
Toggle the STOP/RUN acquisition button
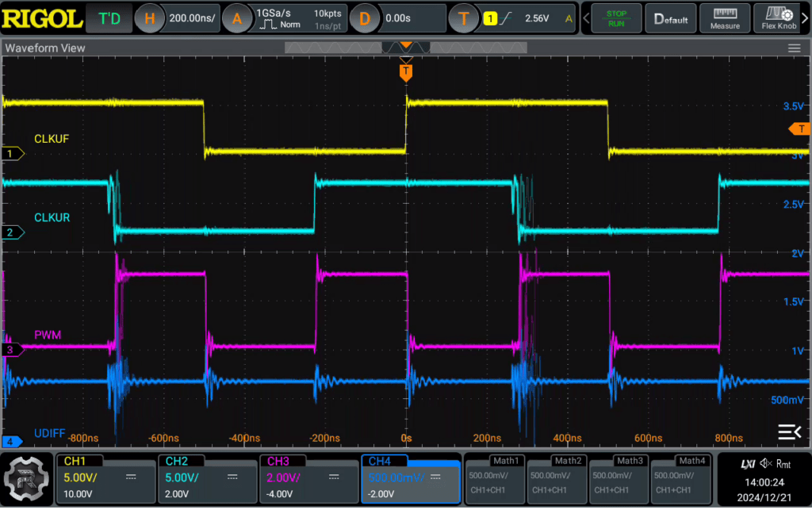pyautogui.click(x=616, y=19)
